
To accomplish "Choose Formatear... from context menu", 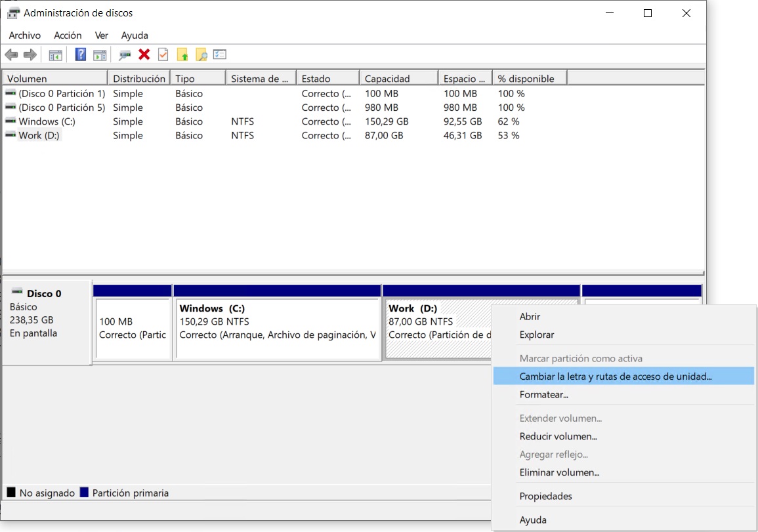I will pos(623,395).
